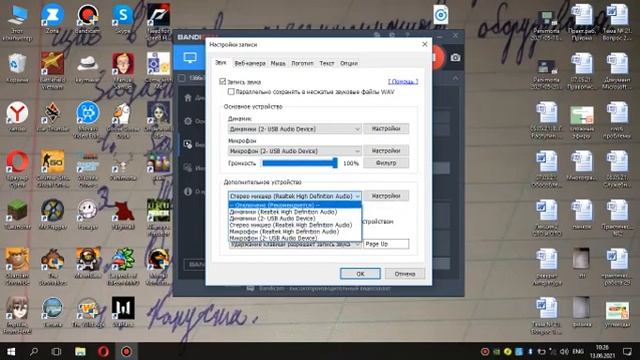Select the Текст tab
Image resolution: width=640 pixels, height=360 pixels.
pyautogui.click(x=327, y=63)
